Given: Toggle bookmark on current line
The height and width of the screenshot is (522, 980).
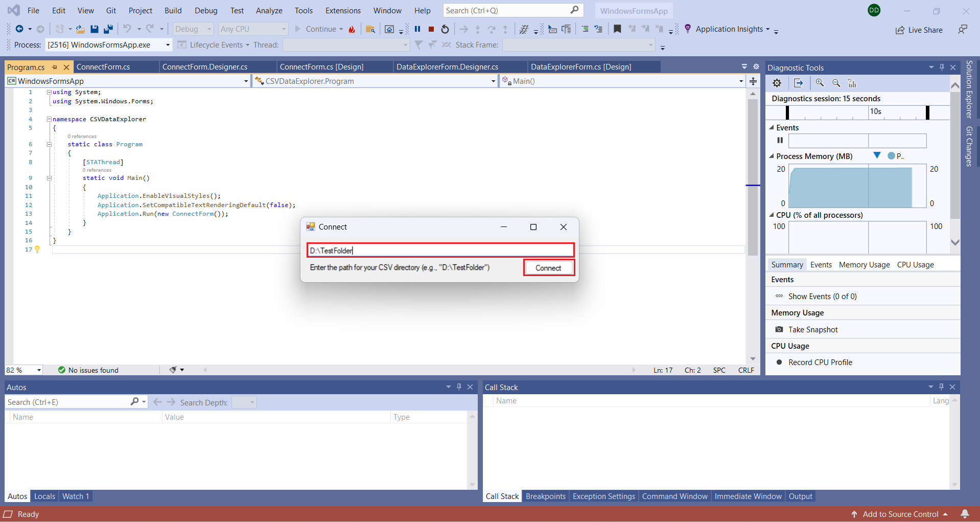Looking at the screenshot, I should [x=617, y=29].
